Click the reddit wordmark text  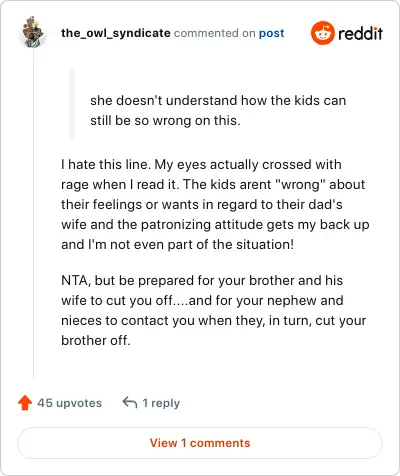360,34
